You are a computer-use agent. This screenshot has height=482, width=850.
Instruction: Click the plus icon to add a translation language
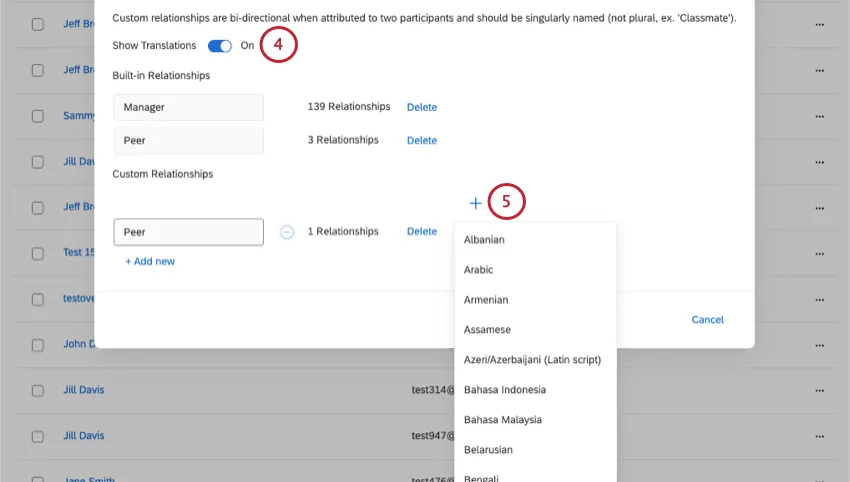click(475, 203)
